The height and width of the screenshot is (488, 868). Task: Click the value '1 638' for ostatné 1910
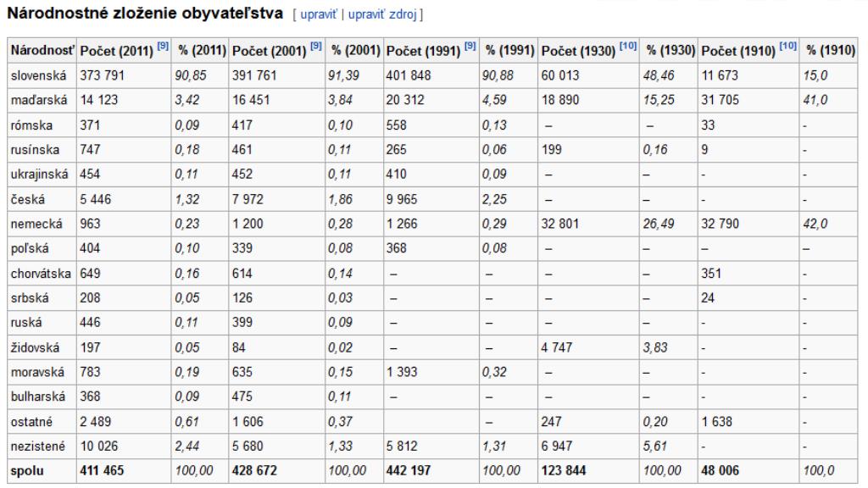point(717,422)
